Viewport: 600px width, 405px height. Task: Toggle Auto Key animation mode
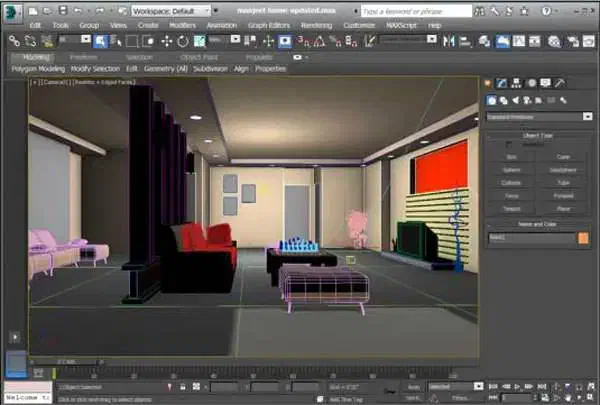coord(413,386)
